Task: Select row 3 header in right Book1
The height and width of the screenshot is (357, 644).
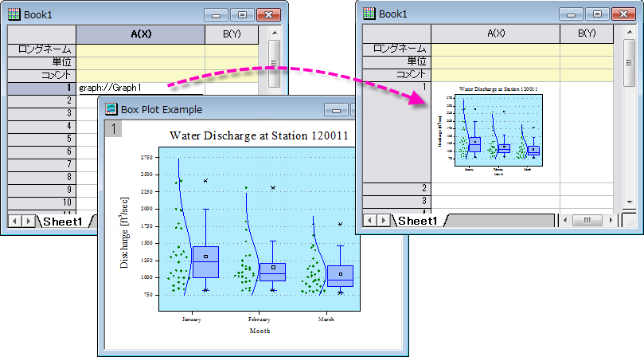Action: [x=396, y=202]
